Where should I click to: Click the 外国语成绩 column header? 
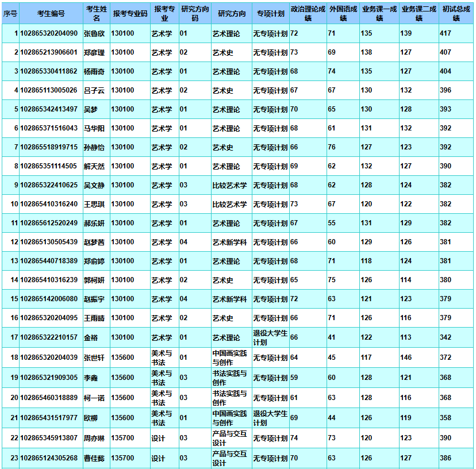(343, 14)
